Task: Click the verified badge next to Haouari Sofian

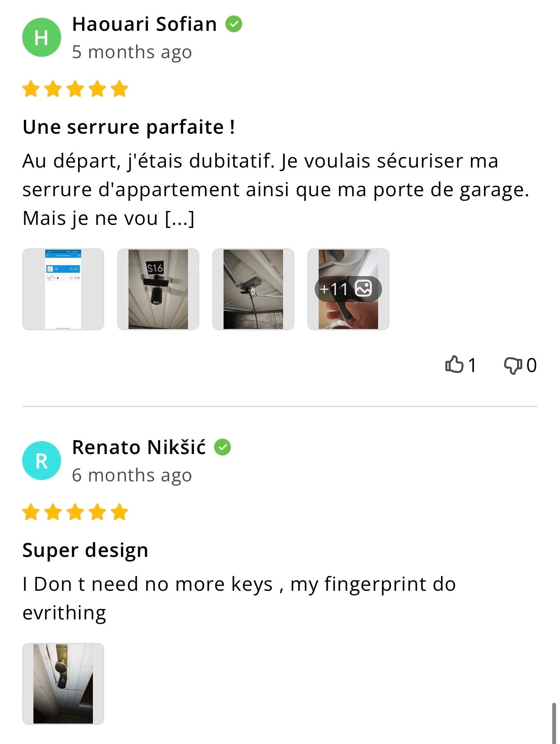Action: tap(234, 24)
